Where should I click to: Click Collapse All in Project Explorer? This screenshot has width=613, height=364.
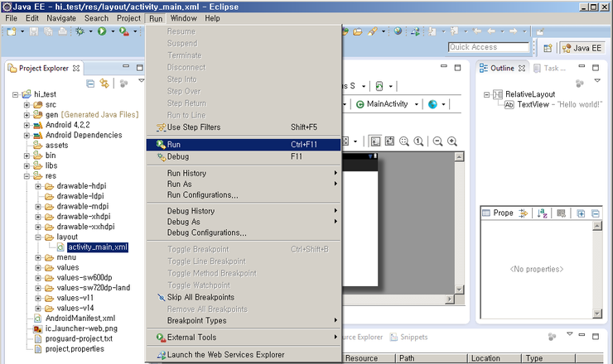pyautogui.click(x=90, y=84)
